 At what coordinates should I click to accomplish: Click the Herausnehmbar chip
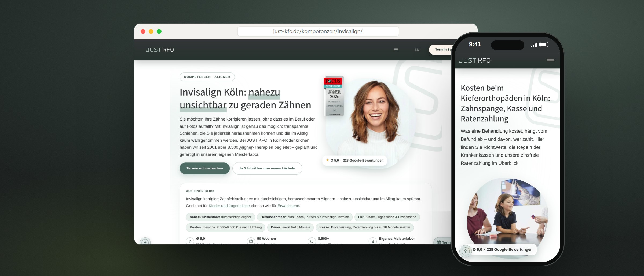point(305,217)
